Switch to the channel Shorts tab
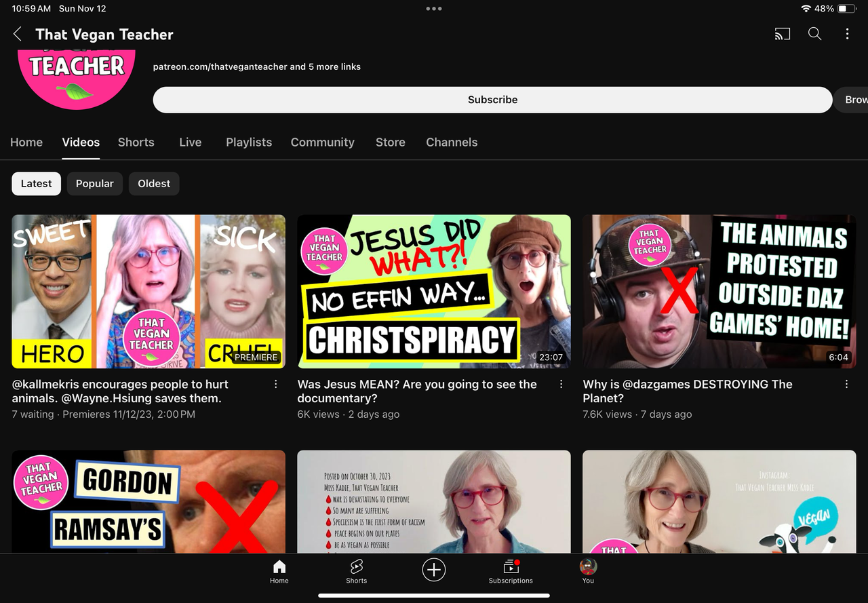The image size is (868, 603). point(136,142)
